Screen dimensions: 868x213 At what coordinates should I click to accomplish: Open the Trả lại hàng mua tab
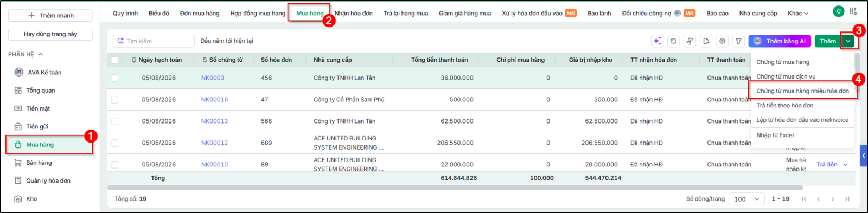(x=406, y=14)
